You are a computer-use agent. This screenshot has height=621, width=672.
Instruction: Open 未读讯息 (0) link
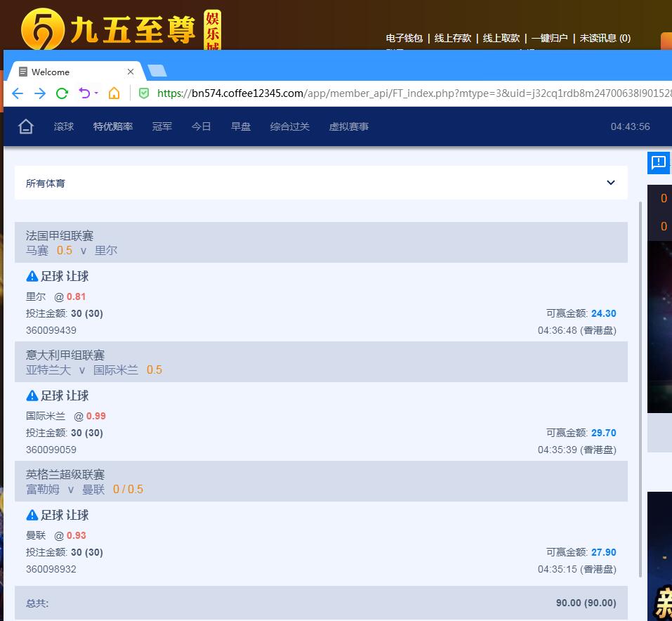(x=605, y=38)
